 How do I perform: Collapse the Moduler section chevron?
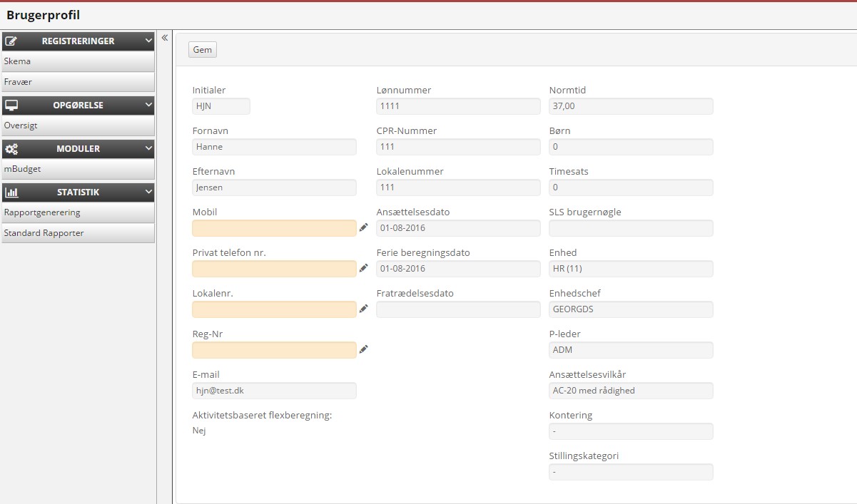148,149
